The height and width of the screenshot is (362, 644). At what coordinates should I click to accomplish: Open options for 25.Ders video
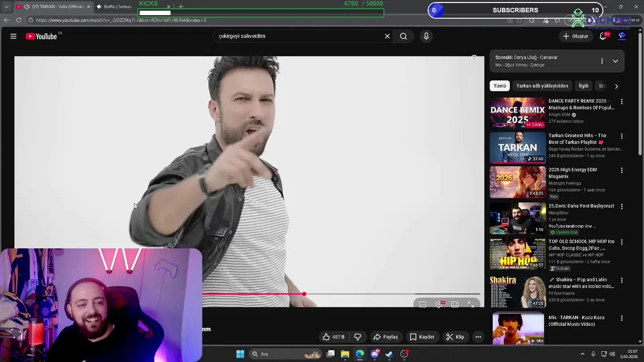621,207
